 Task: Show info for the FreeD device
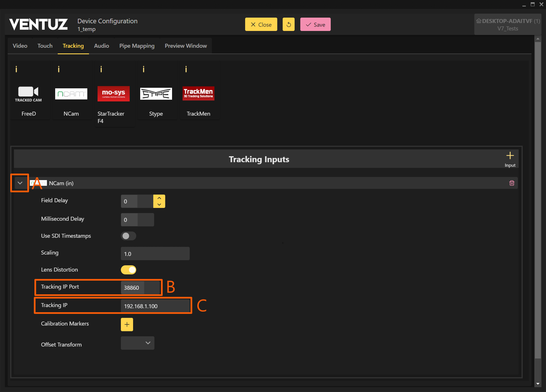[x=16, y=69]
